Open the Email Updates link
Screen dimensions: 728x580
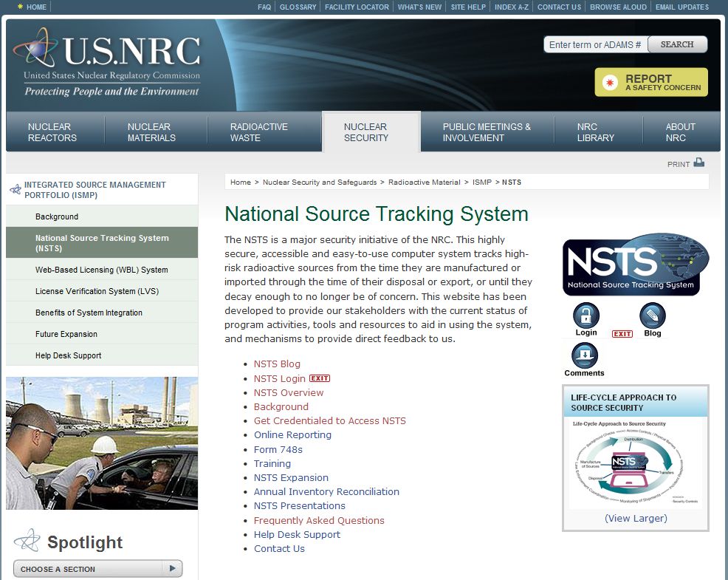682,7
